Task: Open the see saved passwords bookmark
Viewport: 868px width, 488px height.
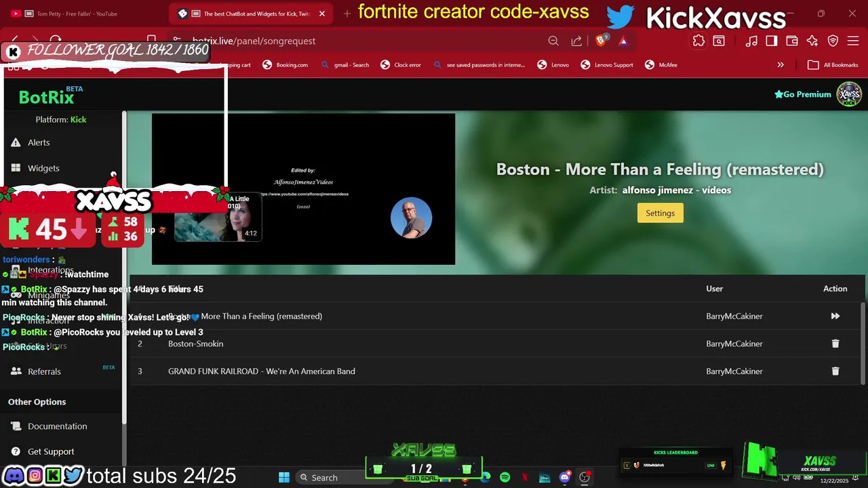Action: (479, 65)
